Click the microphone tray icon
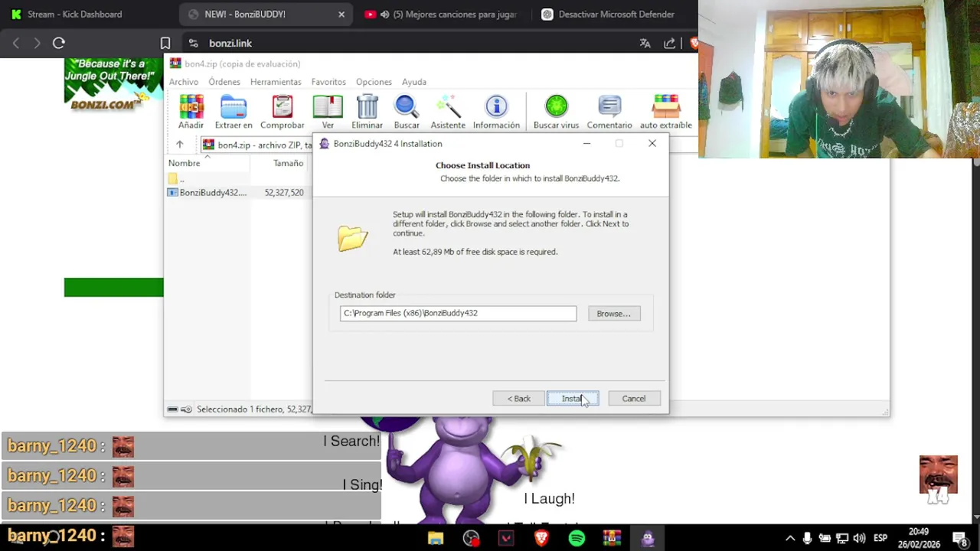980x551 pixels. pos(807,539)
